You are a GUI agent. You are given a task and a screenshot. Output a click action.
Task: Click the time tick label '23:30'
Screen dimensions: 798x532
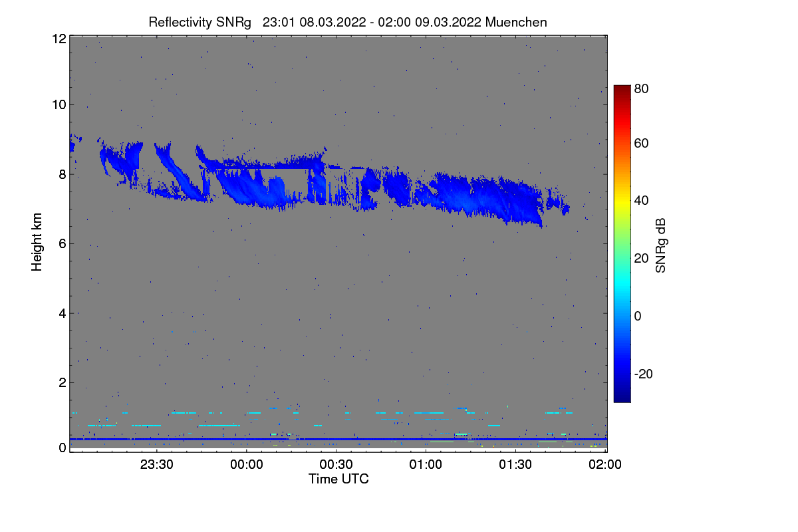coord(157,465)
